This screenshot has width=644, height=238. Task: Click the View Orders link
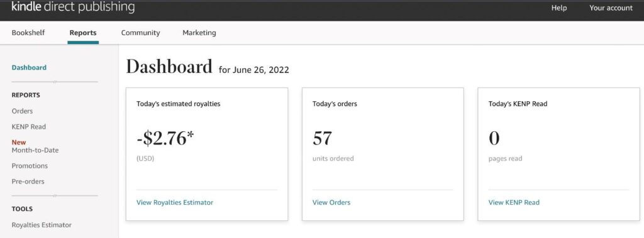[x=331, y=202]
